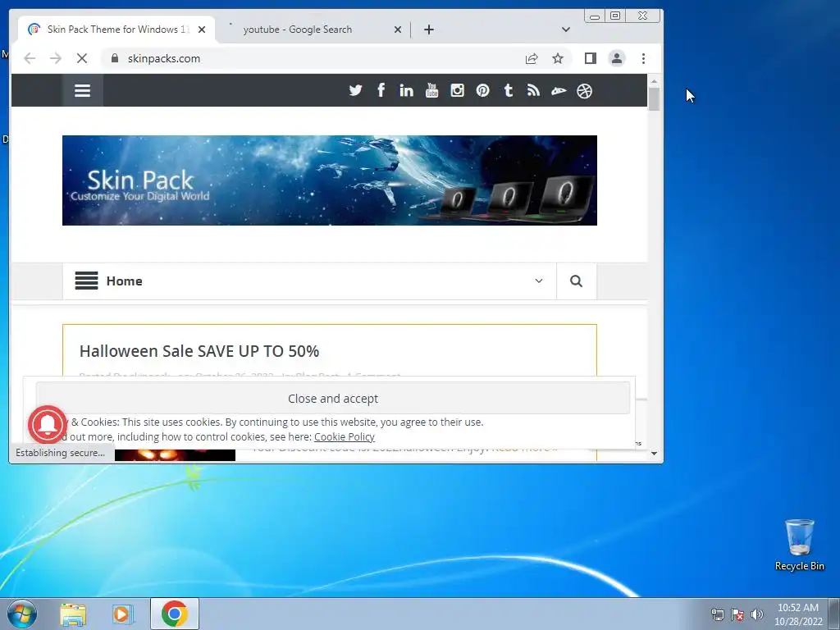The height and width of the screenshot is (630, 840).
Task: Go forward in Chrome
Action: (x=56, y=58)
